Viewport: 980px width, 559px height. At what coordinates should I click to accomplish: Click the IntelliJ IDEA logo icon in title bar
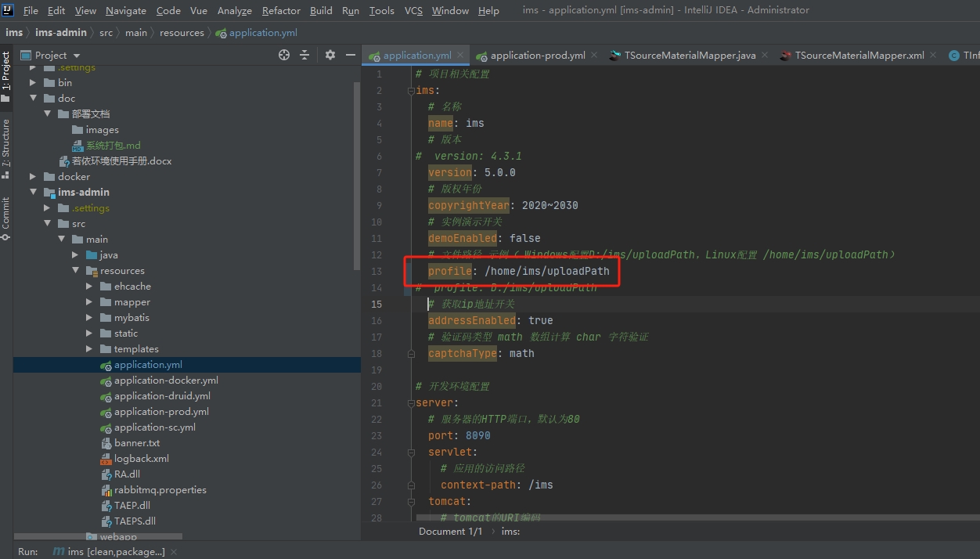point(9,10)
